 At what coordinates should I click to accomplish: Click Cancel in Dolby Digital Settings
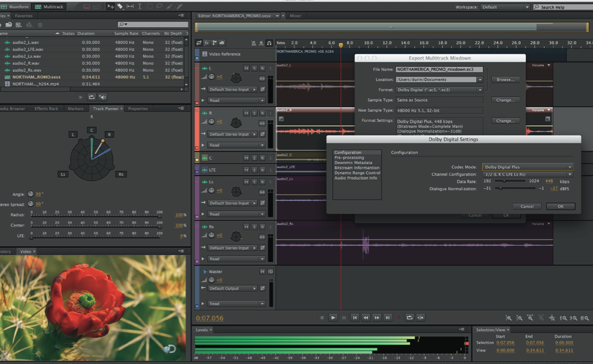point(527,206)
